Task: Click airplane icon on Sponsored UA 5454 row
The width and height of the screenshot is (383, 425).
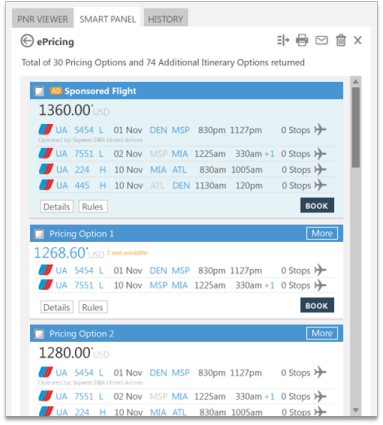Action: 320,129
